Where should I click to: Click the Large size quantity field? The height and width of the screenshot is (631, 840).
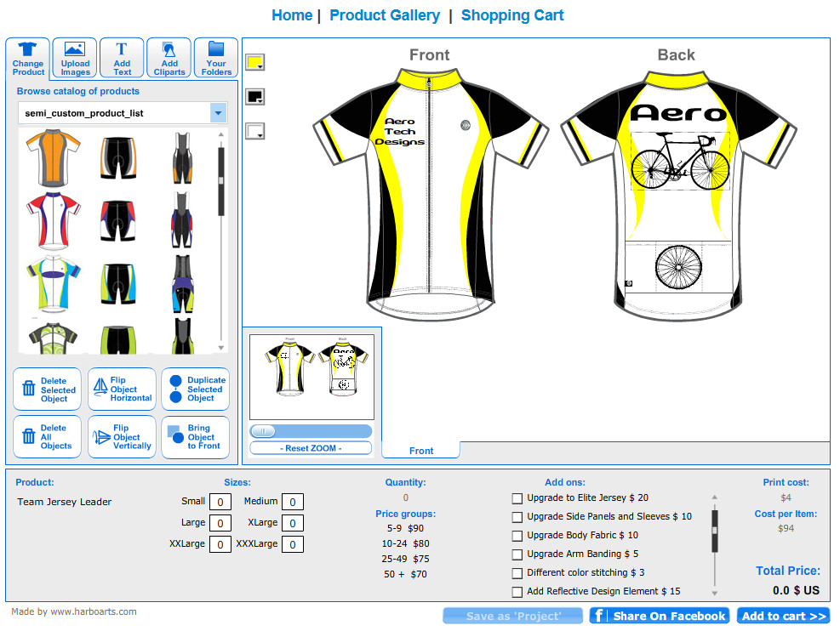point(220,523)
